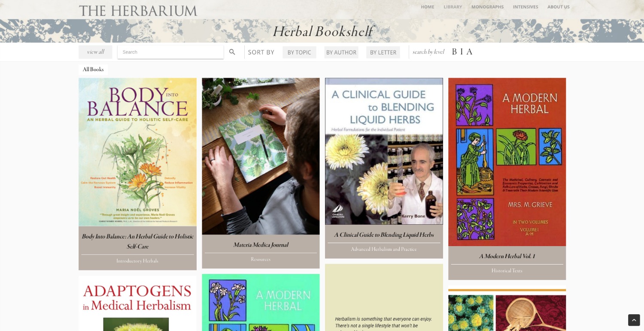Sort books by topic
The height and width of the screenshot is (331, 644).
(x=299, y=52)
